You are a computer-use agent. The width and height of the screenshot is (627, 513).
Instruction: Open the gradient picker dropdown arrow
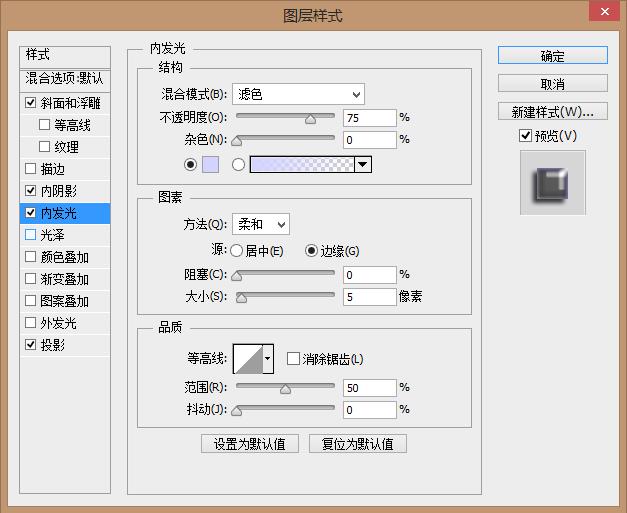tap(363, 164)
